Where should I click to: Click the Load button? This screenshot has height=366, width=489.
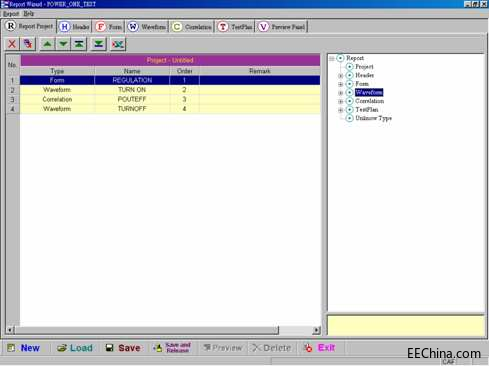click(x=75, y=348)
